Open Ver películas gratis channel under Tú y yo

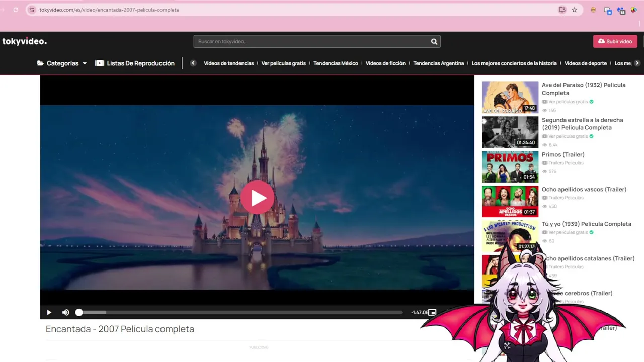(568, 232)
